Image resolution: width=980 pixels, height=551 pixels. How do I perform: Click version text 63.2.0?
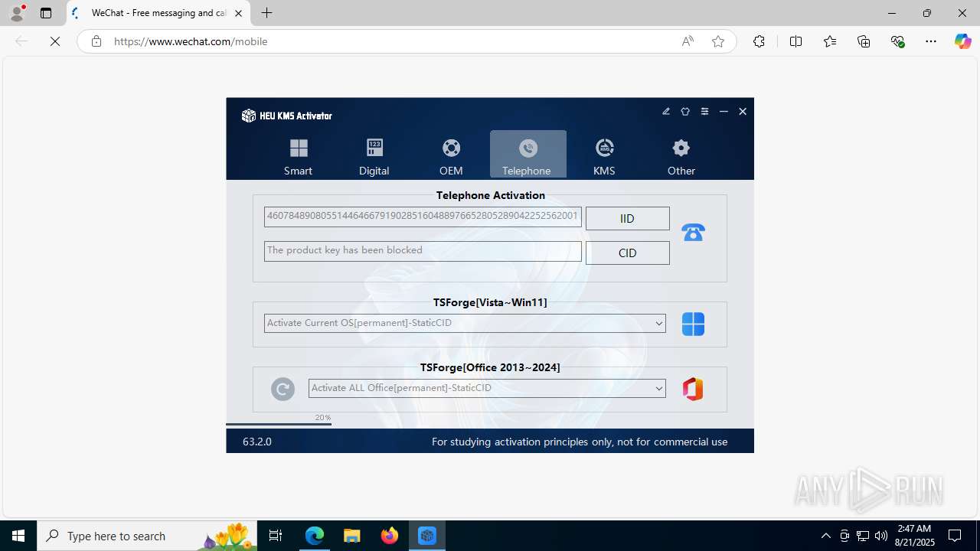pyautogui.click(x=257, y=442)
